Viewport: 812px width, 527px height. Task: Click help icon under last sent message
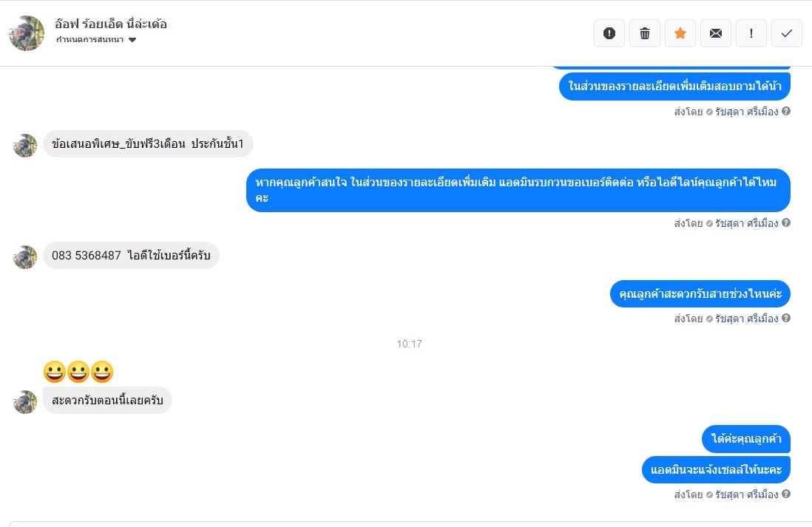(x=786, y=494)
